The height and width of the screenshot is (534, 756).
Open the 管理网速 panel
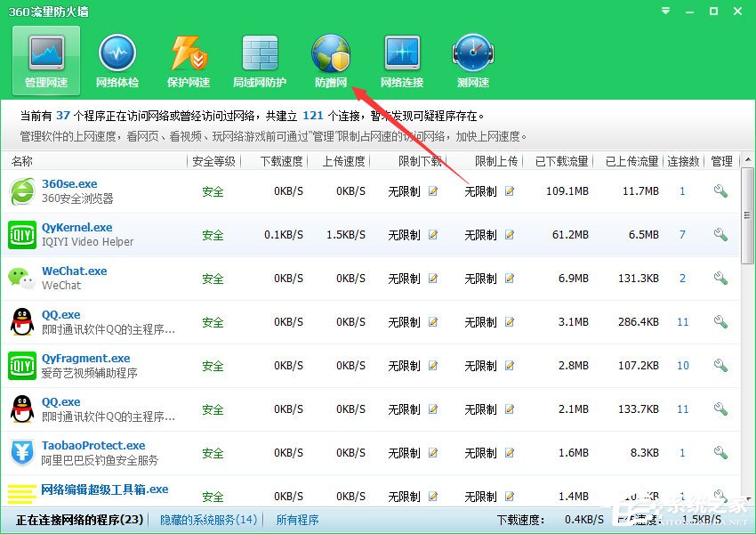44,59
